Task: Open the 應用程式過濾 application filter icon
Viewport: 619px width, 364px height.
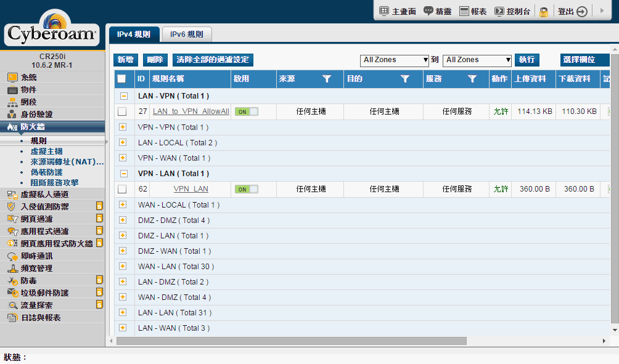Action: tap(12, 232)
